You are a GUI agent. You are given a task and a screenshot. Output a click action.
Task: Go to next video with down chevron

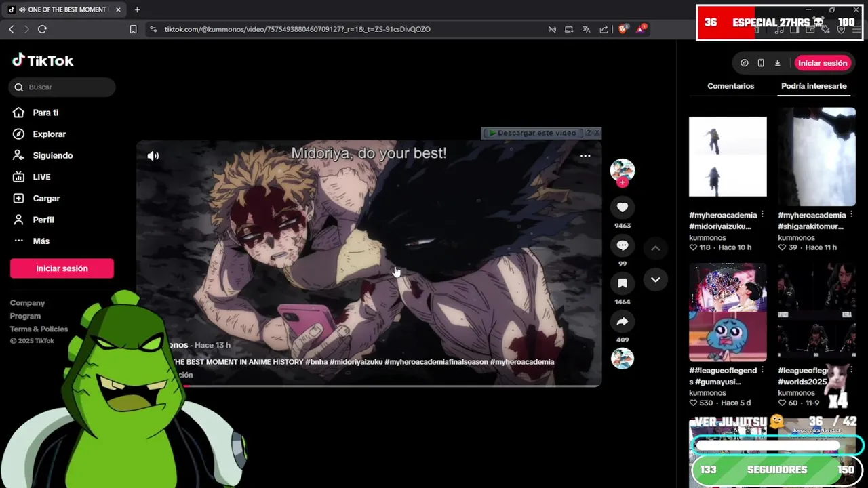(655, 279)
